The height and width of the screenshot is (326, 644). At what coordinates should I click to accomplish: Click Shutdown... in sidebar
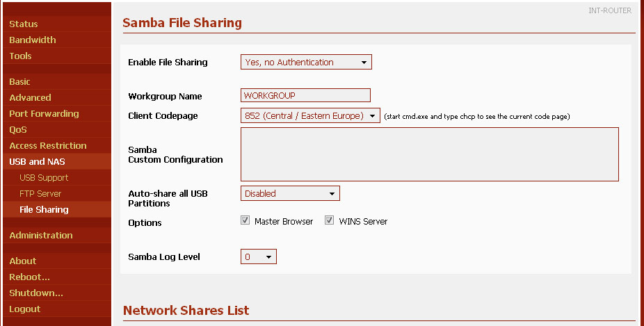coord(57,293)
